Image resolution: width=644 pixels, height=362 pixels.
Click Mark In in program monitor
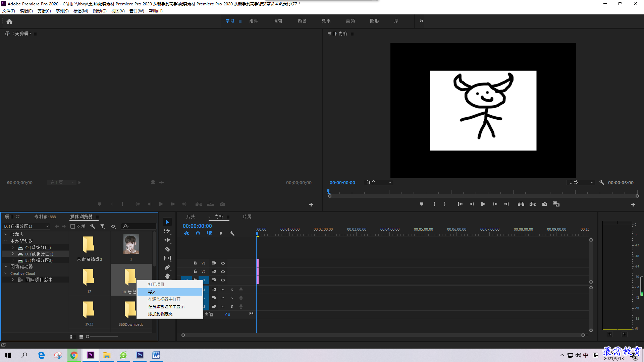click(434, 204)
